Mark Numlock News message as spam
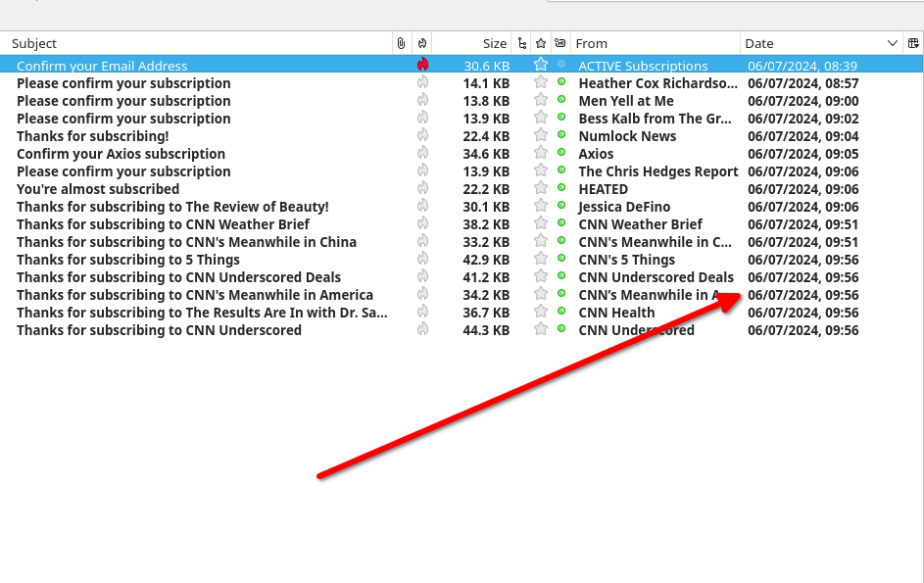Image resolution: width=924 pixels, height=583 pixels. tap(422, 135)
